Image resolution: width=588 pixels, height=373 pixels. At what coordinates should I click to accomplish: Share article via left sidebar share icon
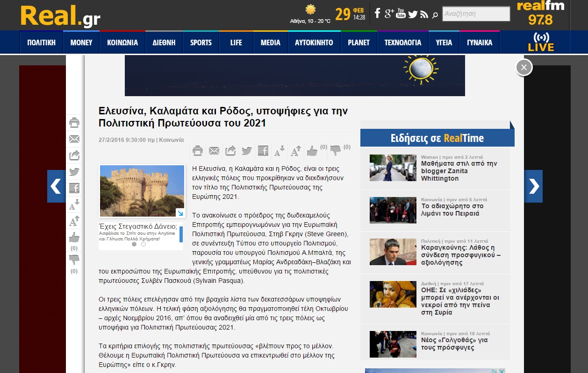pyautogui.click(x=74, y=155)
